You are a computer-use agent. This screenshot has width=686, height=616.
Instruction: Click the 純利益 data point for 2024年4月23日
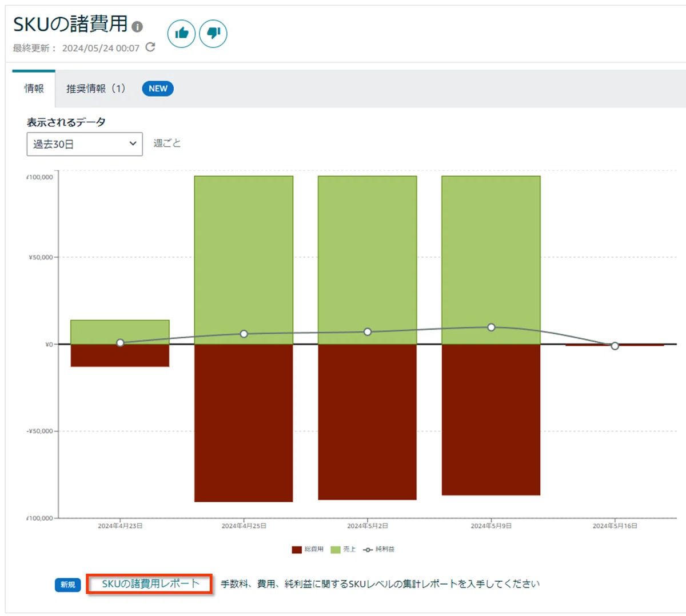tap(120, 343)
